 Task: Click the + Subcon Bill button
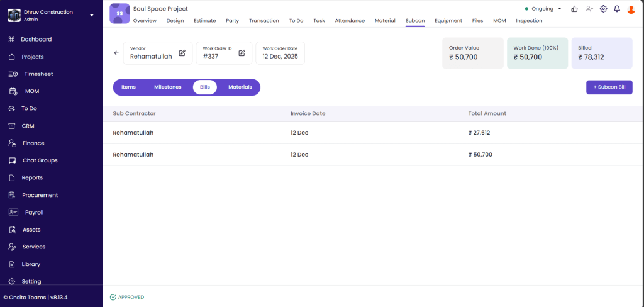tap(609, 87)
